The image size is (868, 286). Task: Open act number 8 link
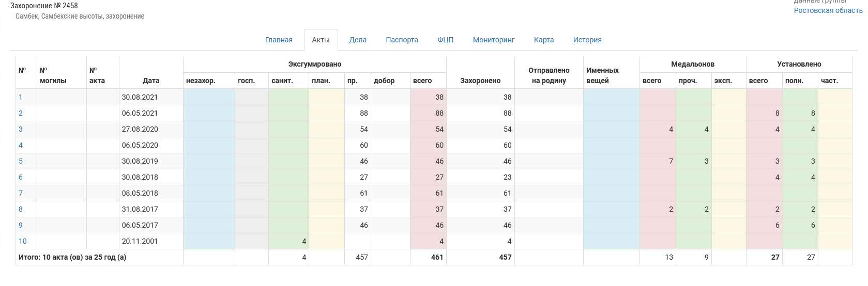pyautogui.click(x=21, y=209)
